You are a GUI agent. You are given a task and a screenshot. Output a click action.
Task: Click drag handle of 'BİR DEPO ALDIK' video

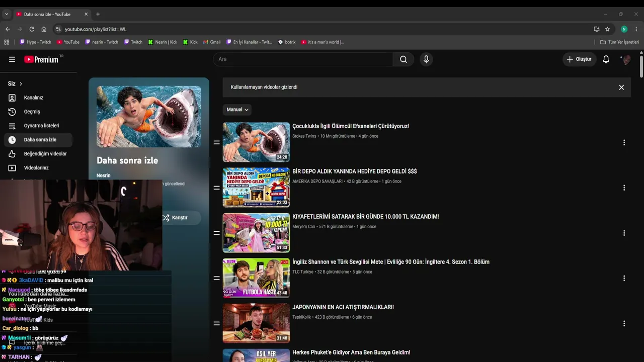pos(216,188)
